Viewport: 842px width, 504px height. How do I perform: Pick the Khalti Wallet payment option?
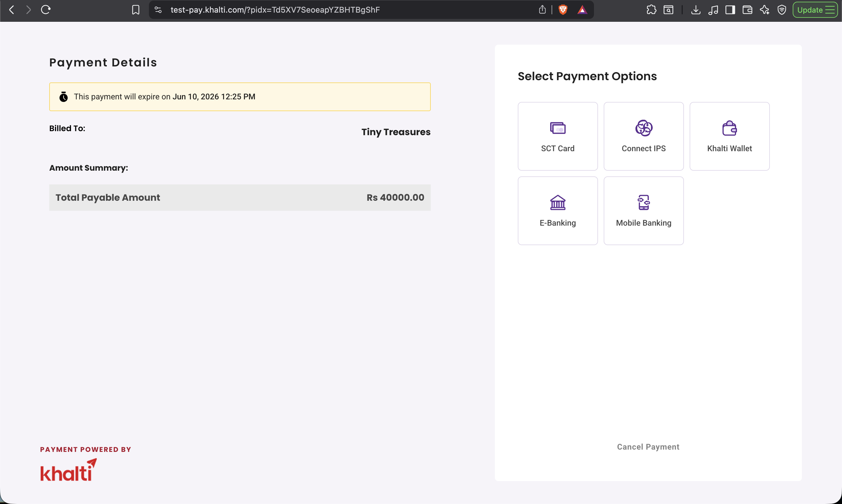729,136
